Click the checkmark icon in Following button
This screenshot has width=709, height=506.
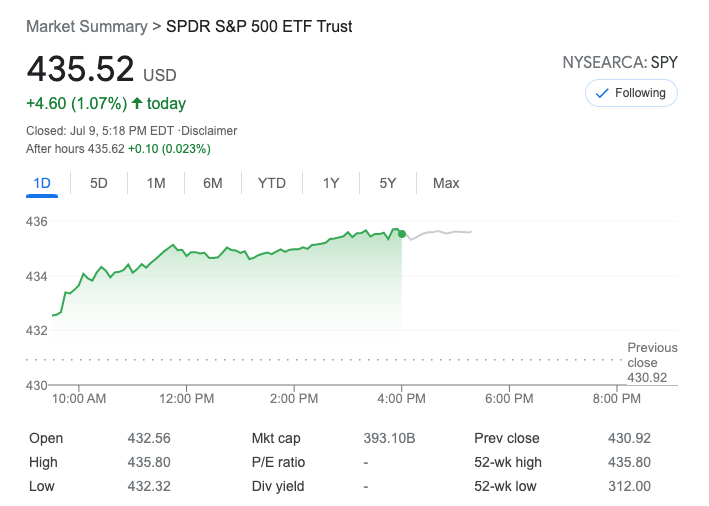pos(602,93)
